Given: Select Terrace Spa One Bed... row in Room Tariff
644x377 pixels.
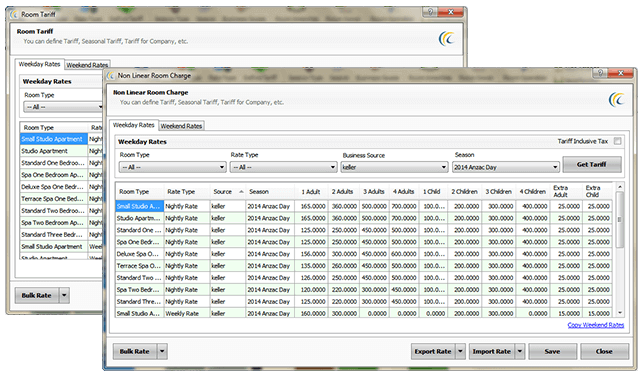Looking at the screenshot, I should [x=61, y=199].
